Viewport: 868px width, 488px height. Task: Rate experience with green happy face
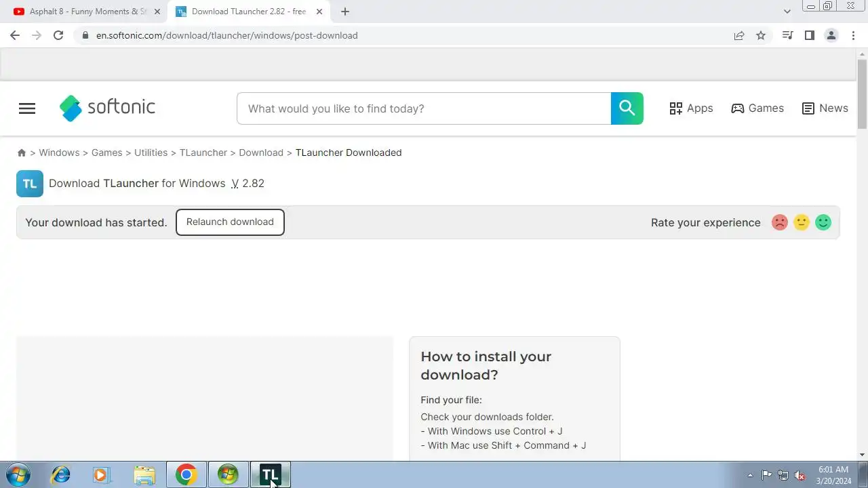click(x=823, y=222)
